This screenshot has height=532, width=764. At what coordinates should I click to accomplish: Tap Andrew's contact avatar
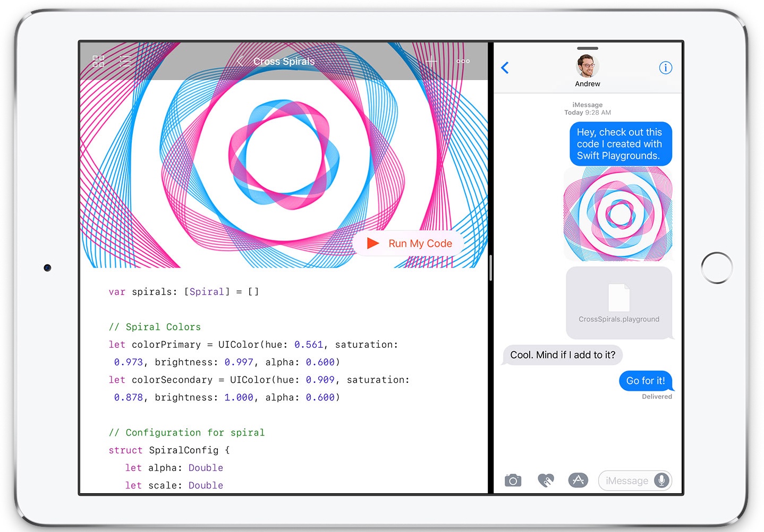click(x=587, y=67)
